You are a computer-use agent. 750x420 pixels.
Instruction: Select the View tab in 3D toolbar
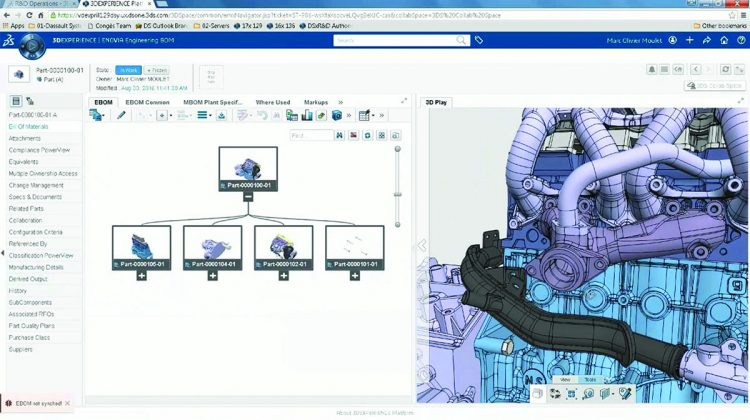tap(565, 379)
